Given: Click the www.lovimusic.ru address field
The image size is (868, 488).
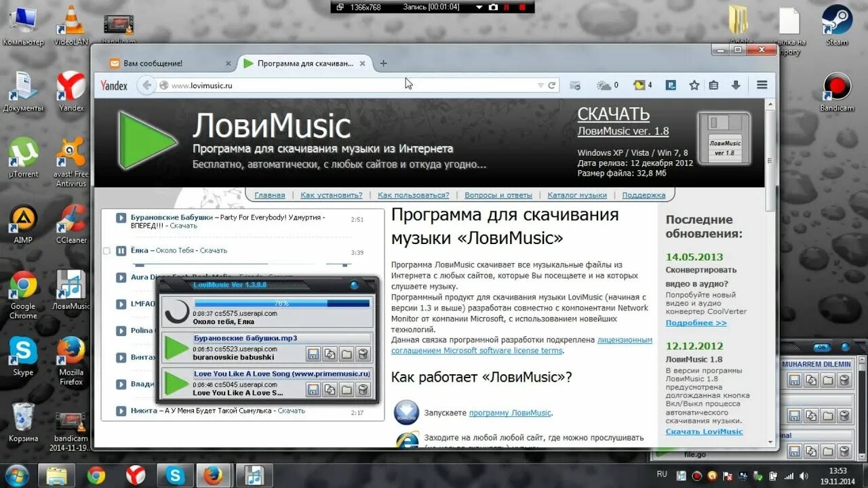Looking at the screenshot, I should click(349, 85).
